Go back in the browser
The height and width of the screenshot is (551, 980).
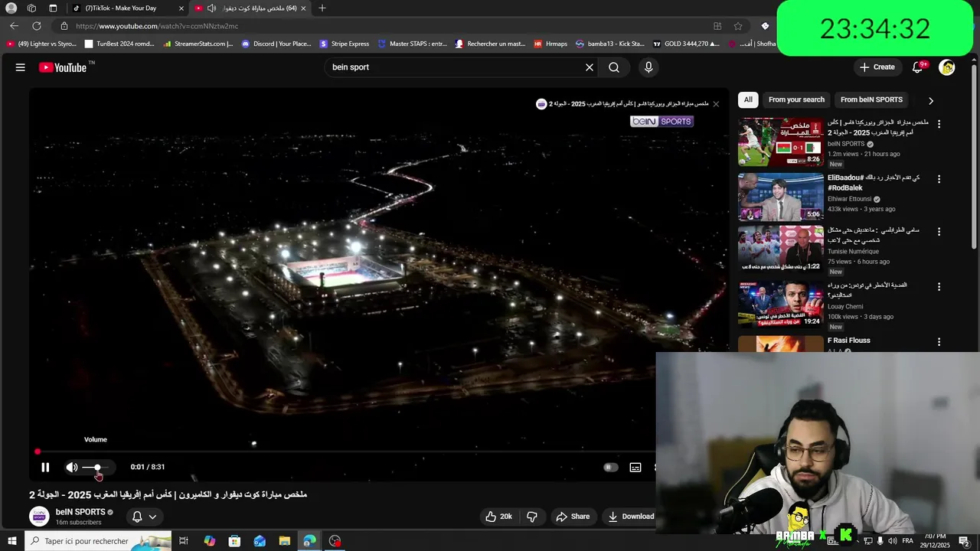click(14, 26)
